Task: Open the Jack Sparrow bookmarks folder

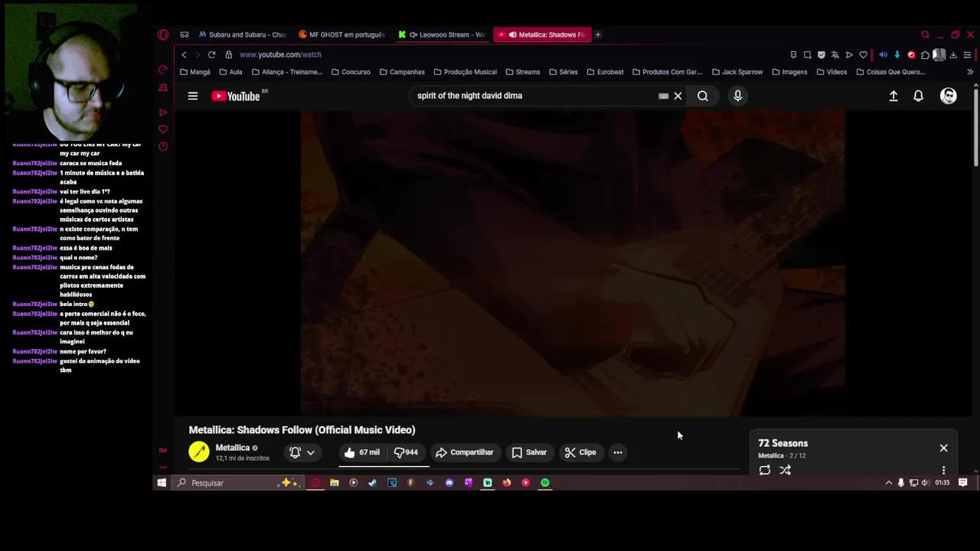Action: [737, 72]
